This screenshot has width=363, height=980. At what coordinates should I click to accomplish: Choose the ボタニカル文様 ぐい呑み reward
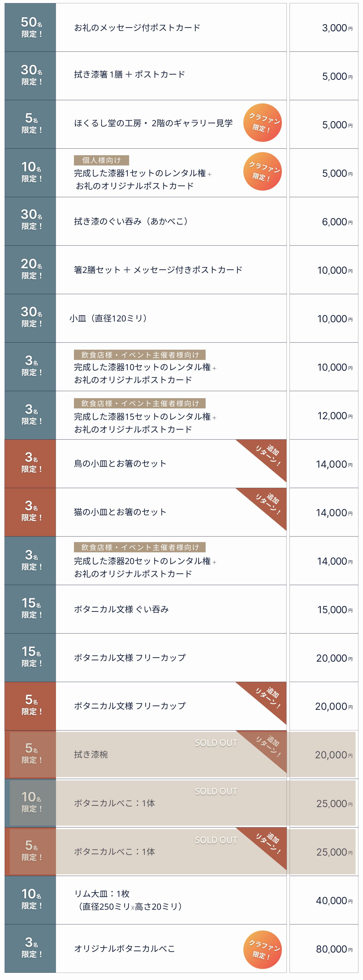pyautogui.click(x=121, y=609)
